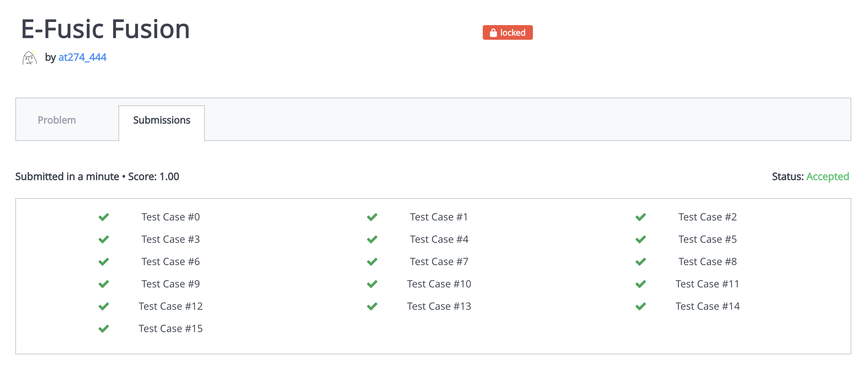Click the Accepted status text

click(828, 176)
